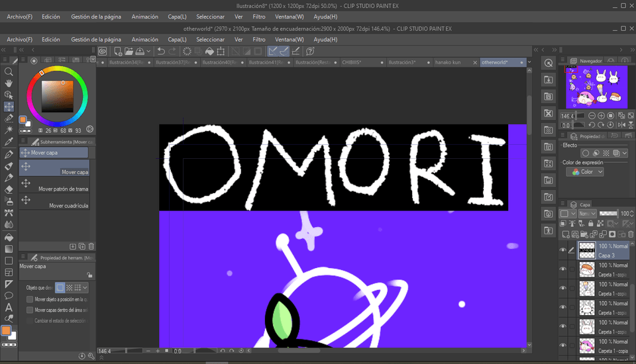636x364 pixels.
Task: Delete subtool with trash icon
Action: tap(91, 246)
